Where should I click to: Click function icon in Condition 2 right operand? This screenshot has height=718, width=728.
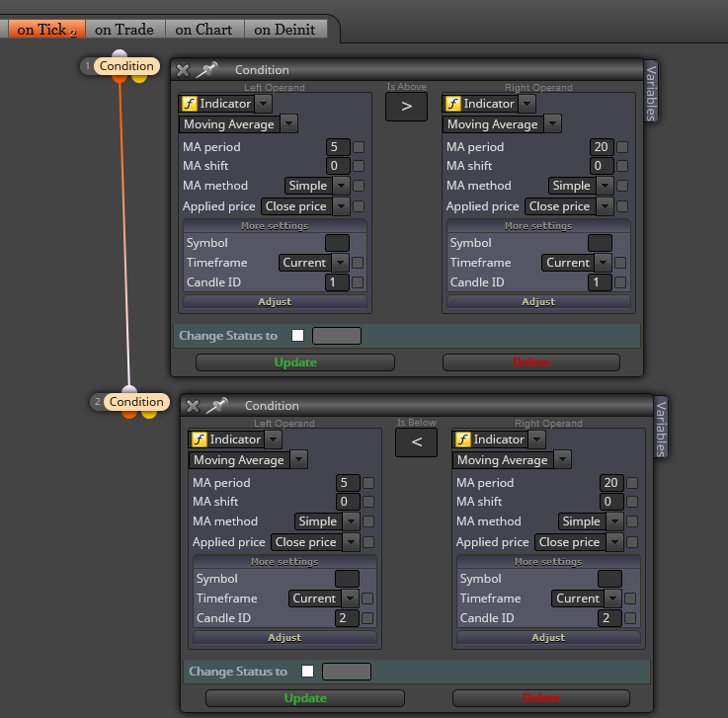[462, 439]
